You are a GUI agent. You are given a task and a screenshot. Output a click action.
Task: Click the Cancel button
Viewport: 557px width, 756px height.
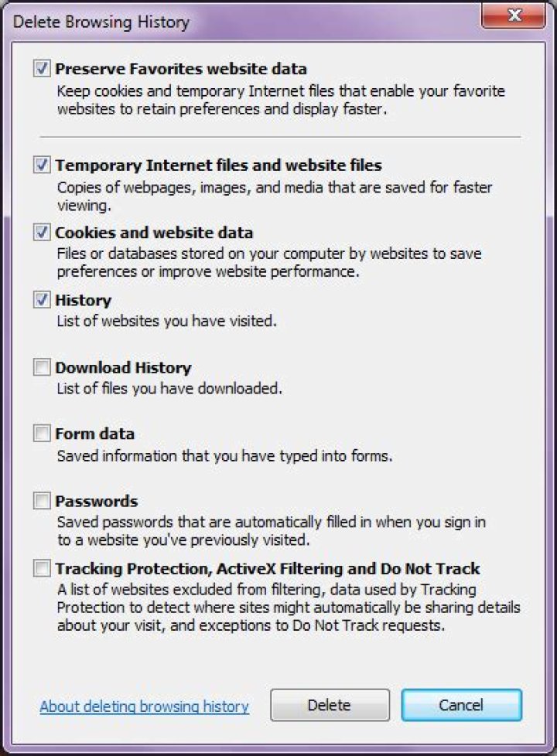pos(461,705)
